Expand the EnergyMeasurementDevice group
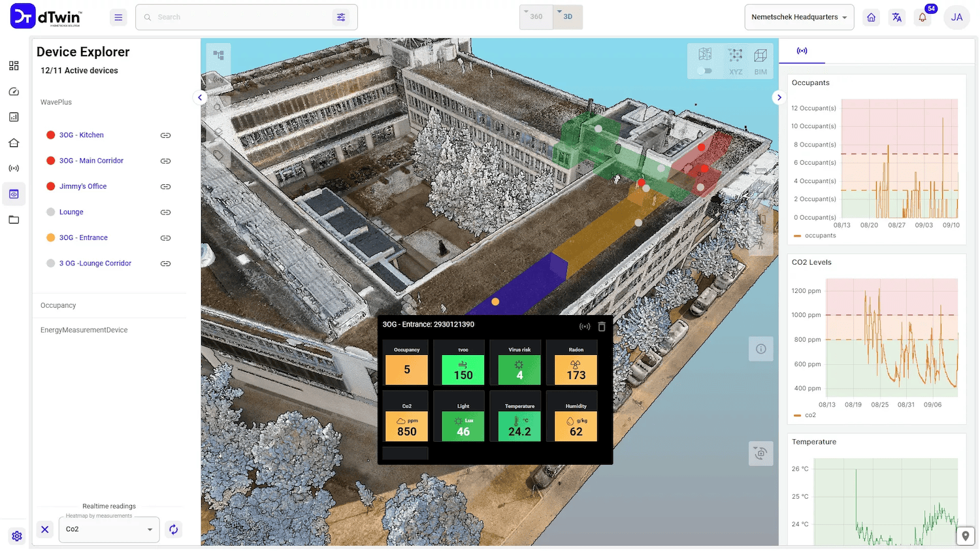The width and height of the screenshot is (980, 551). tap(84, 330)
